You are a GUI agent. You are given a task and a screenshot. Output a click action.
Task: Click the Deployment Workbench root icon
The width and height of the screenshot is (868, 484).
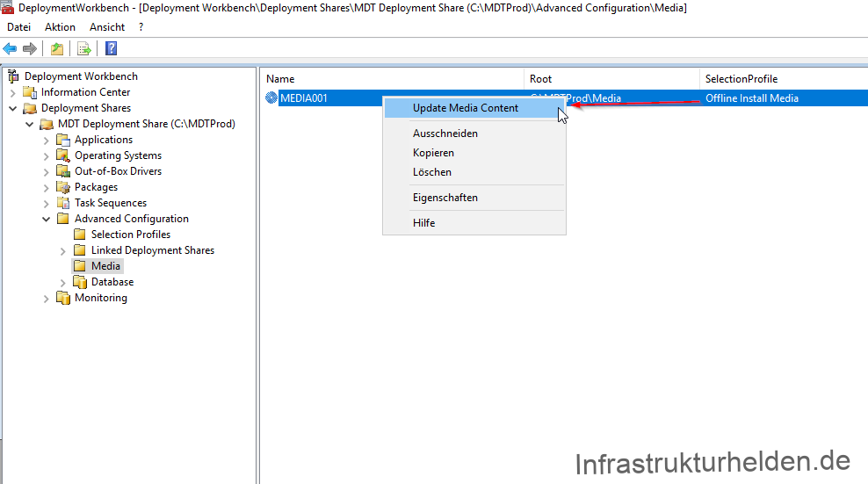pyautogui.click(x=13, y=76)
